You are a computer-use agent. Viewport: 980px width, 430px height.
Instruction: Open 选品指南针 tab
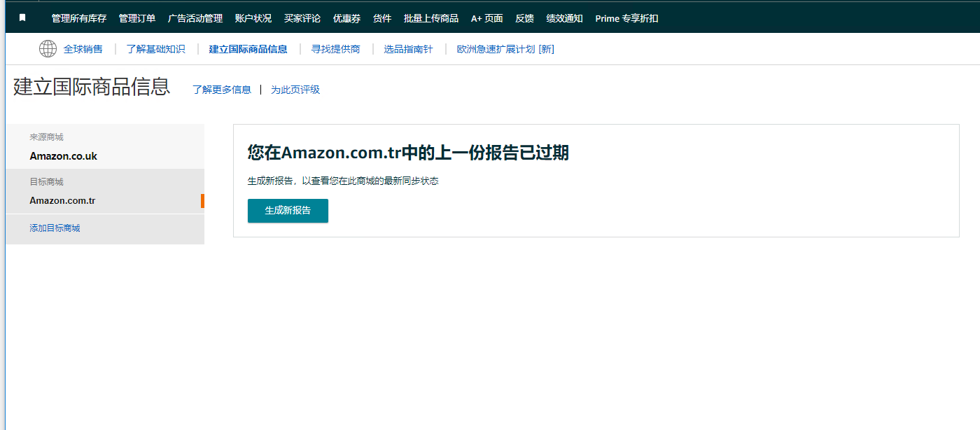(x=408, y=49)
